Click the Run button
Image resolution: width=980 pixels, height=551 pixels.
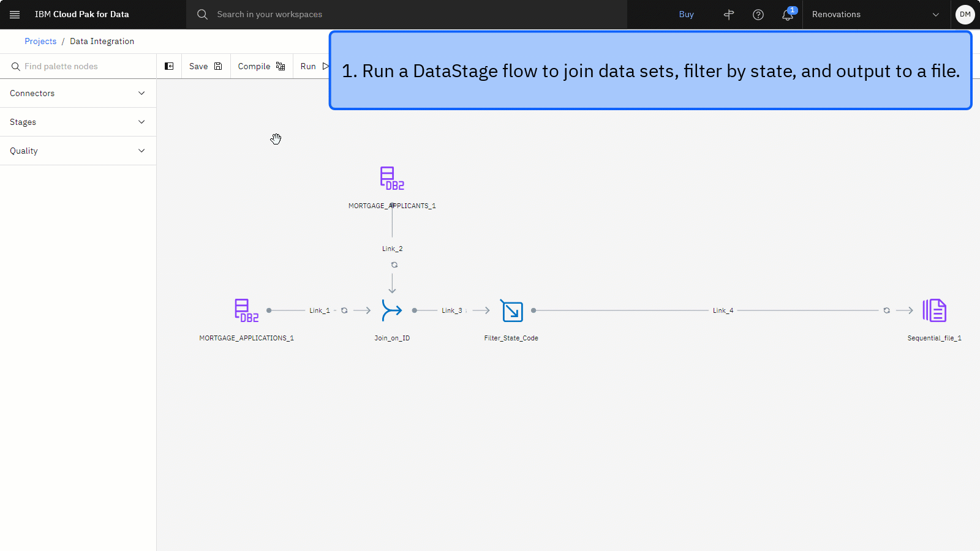[x=314, y=66]
